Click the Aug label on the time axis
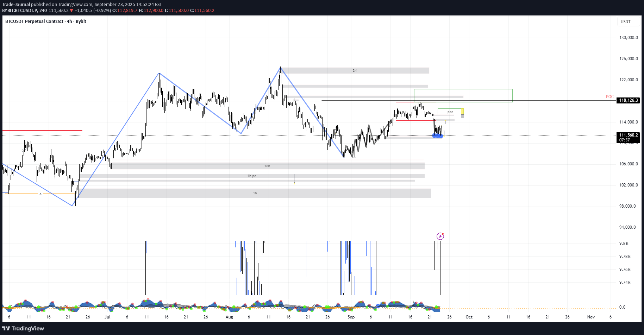Viewport: 644px width, 335px height. (x=229, y=317)
